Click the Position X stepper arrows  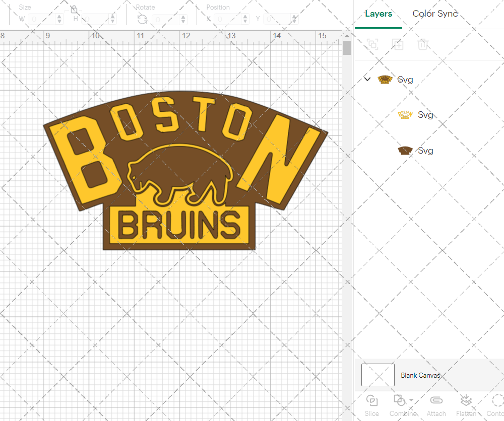(245, 19)
